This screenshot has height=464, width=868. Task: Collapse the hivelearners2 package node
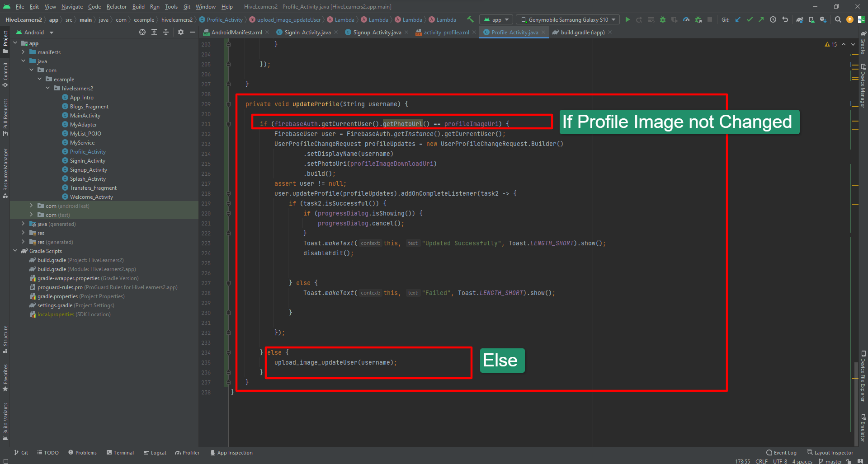point(47,88)
